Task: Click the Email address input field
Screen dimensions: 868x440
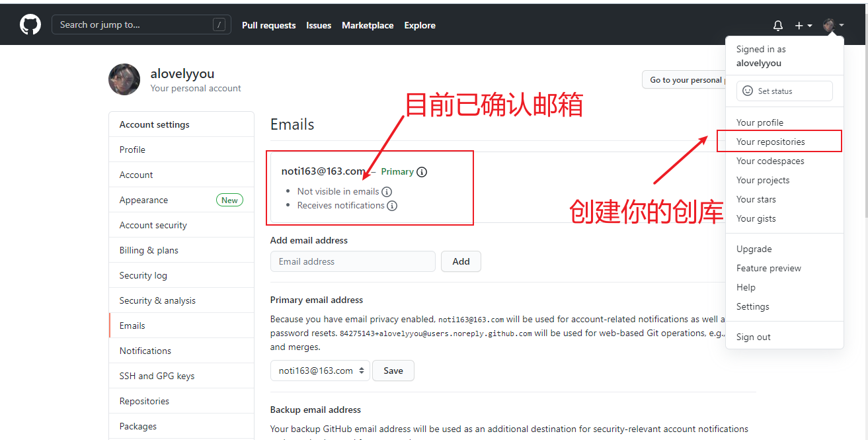Action: pyautogui.click(x=353, y=261)
